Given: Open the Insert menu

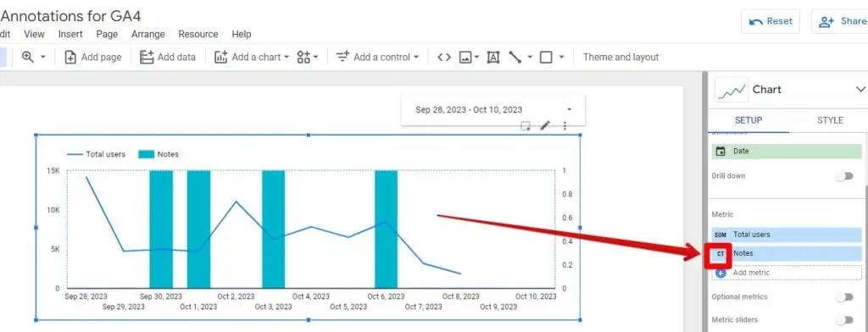Looking at the screenshot, I should click(70, 35).
